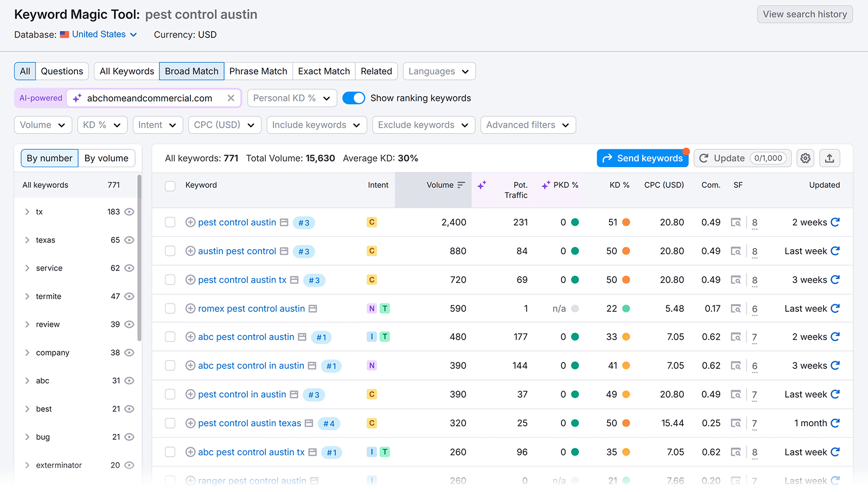Disable the Show ranking keywords toggle

point(354,98)
